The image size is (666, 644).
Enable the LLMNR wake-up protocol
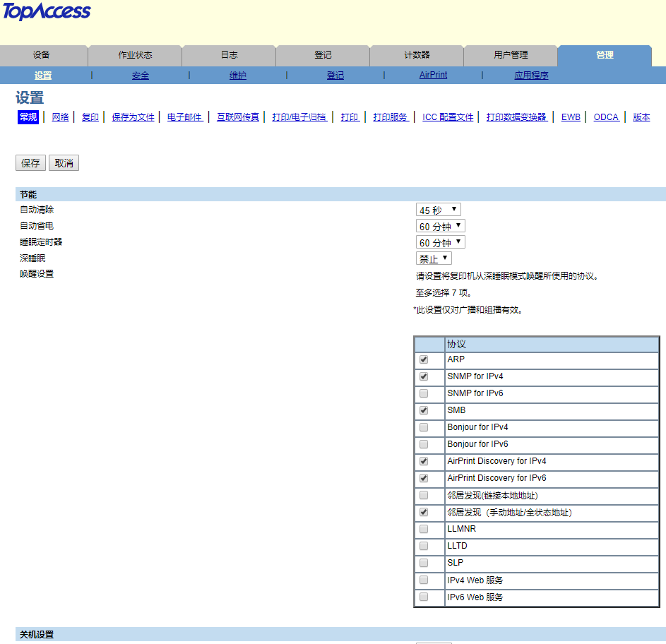(424, 529)
